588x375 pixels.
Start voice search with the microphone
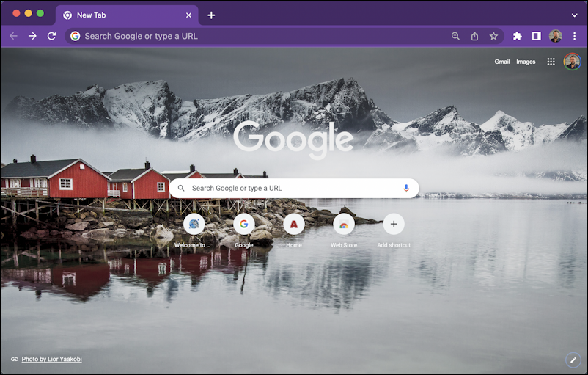tap(406, 188)
